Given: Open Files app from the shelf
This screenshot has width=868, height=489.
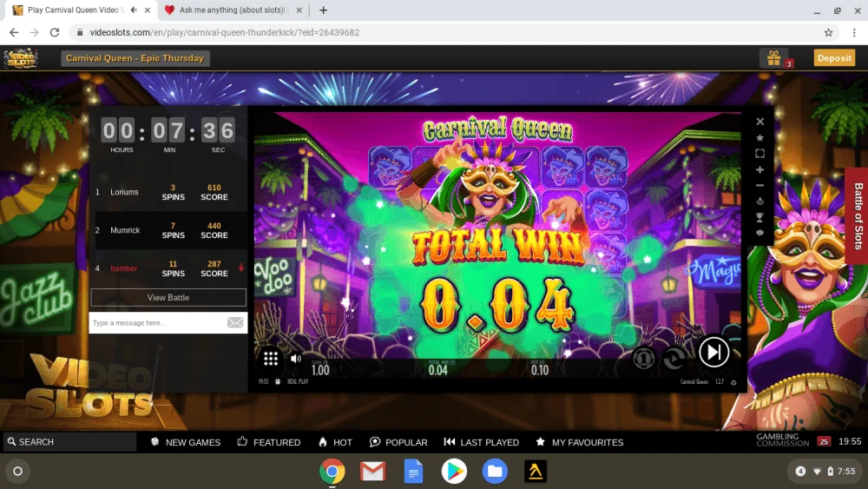Looking at the screenshot, I should coord(495,472).
